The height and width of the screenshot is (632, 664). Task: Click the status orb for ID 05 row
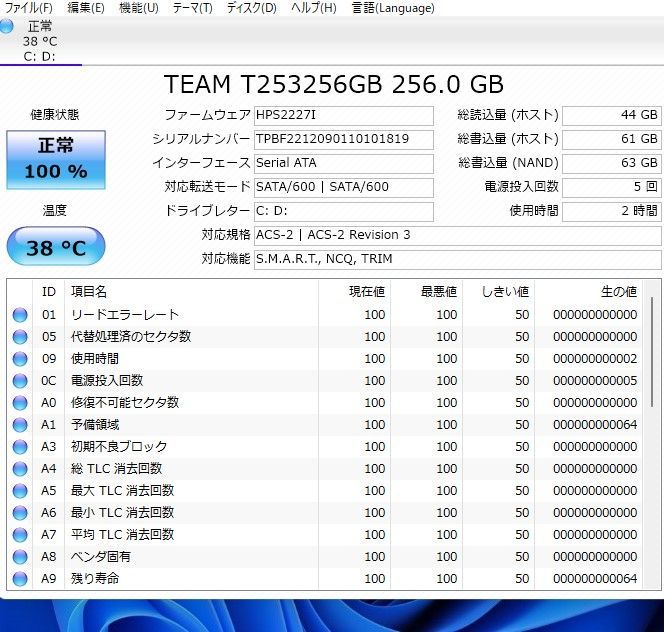(x=20, y=337)
